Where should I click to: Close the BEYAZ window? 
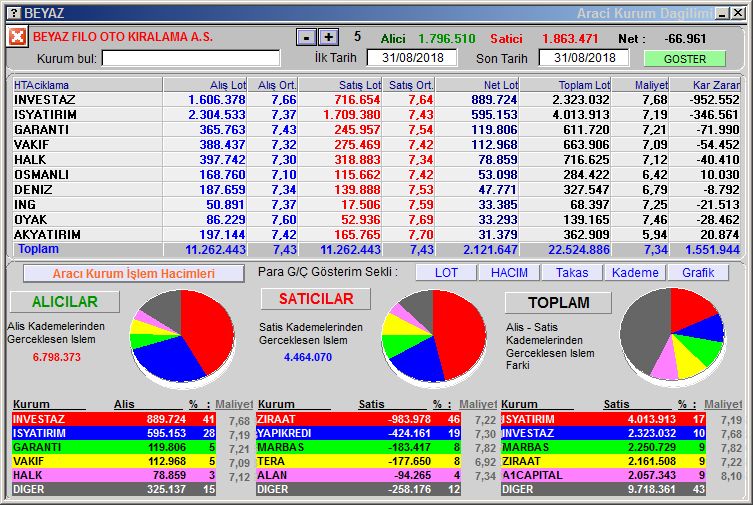click(x=738, y=13)
